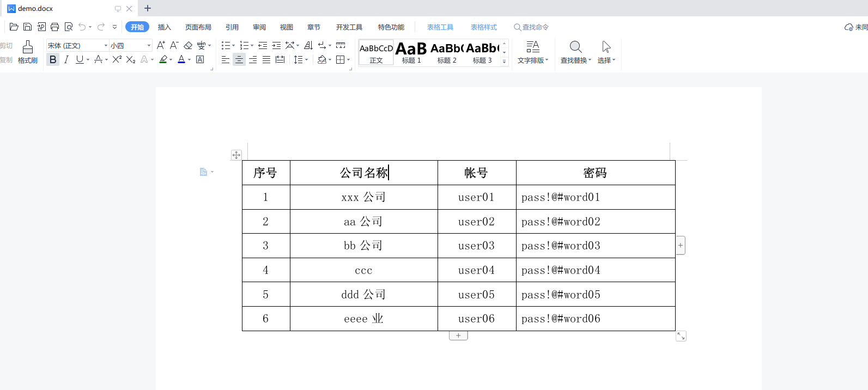Toggle bold formatting with B button
The height and width of the screenshot is (390, 868).
coord(53,60)
